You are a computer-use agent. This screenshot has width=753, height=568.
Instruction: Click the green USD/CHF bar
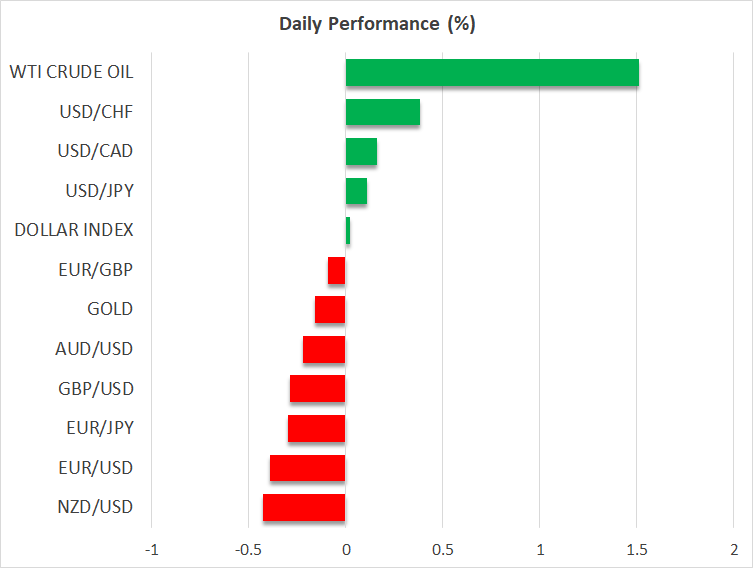[382, 112]
